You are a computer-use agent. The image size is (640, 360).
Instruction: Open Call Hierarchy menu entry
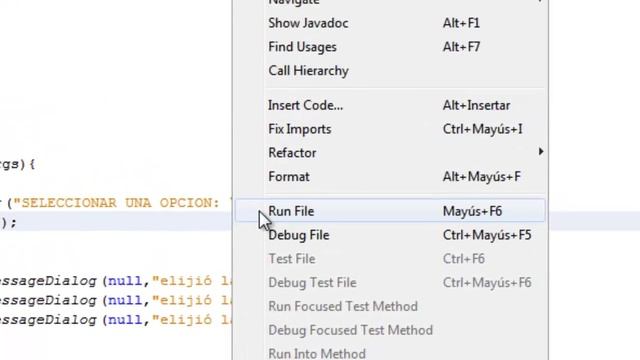[390, 71]
